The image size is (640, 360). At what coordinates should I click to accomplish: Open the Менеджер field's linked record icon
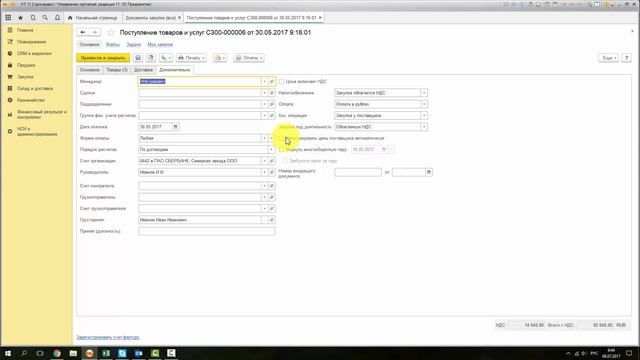(272, 82)
